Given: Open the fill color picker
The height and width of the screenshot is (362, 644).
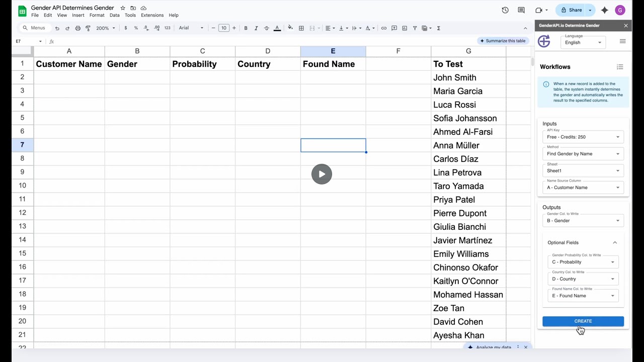Looking at the screenshot, I should tap(290, 28).
